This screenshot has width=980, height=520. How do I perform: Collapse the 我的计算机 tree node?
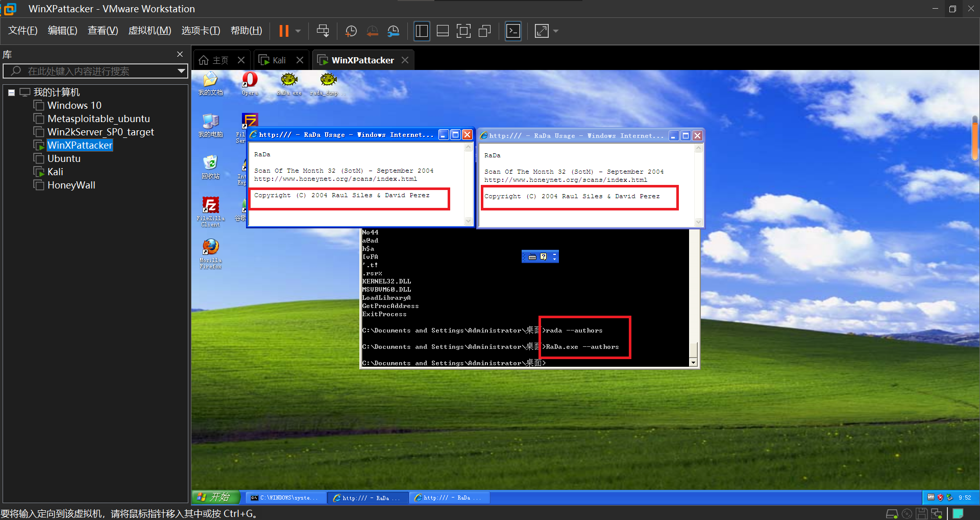click(11, 92)
